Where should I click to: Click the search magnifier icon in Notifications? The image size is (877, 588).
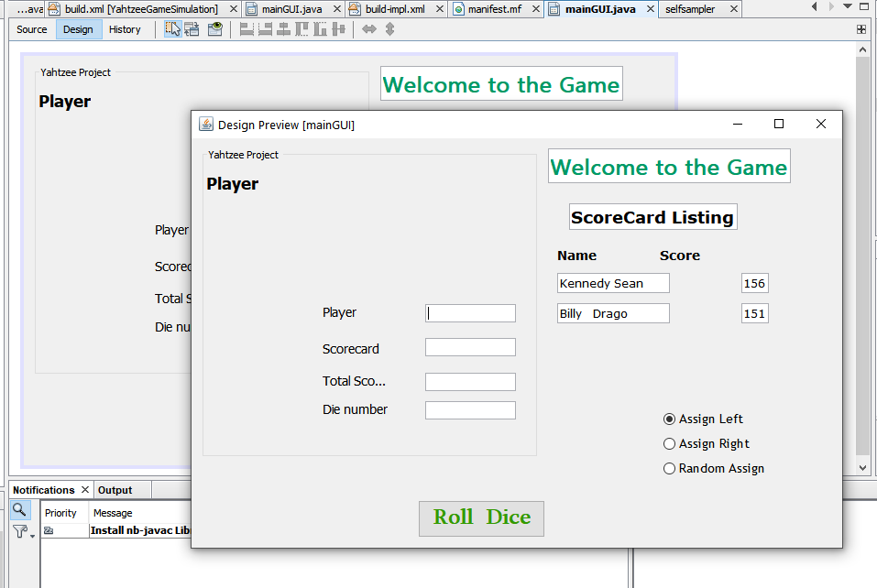pyautogui.click(x=20, y=509)
